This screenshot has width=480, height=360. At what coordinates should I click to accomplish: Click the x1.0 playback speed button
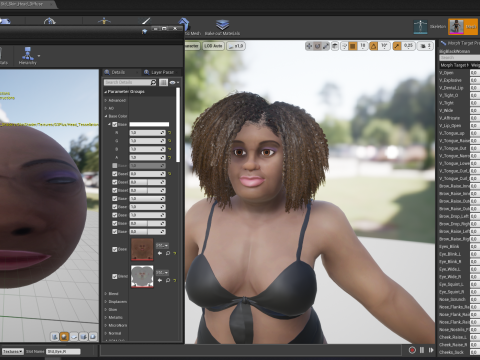pos(236,46)
